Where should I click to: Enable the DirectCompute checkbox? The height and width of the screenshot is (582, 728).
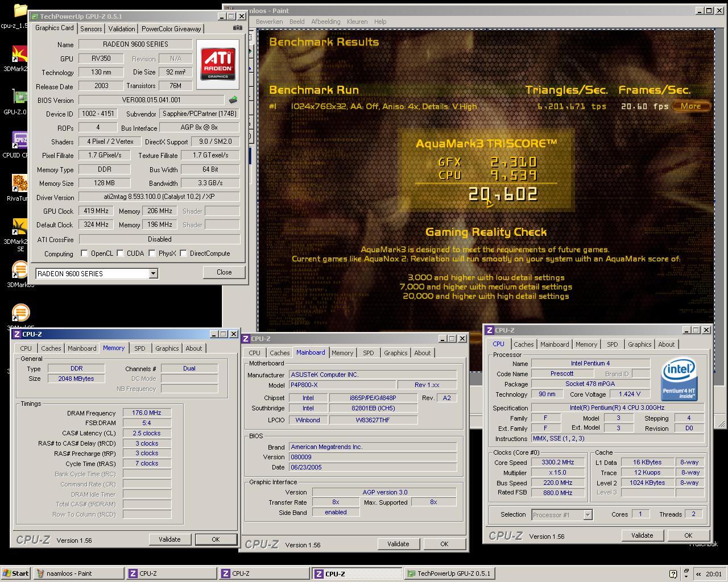click(183, 253)
